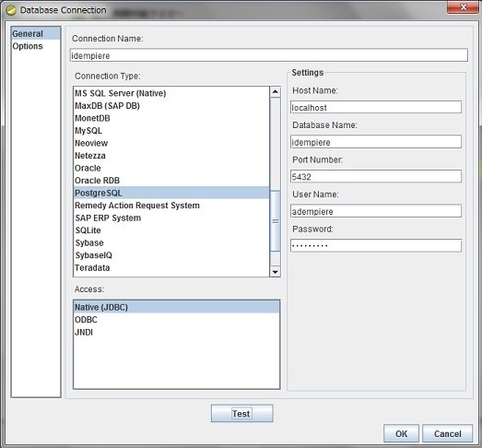The image size is (482, 448).
Task: Select Neoview from the connection list
Action: click(x=171, y=143)
